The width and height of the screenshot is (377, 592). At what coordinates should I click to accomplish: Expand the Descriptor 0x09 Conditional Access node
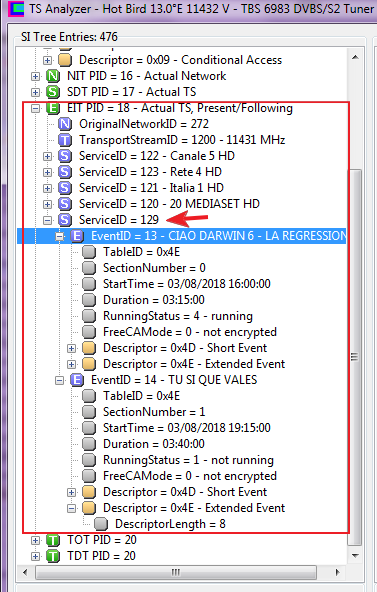(x=47, y=60)
